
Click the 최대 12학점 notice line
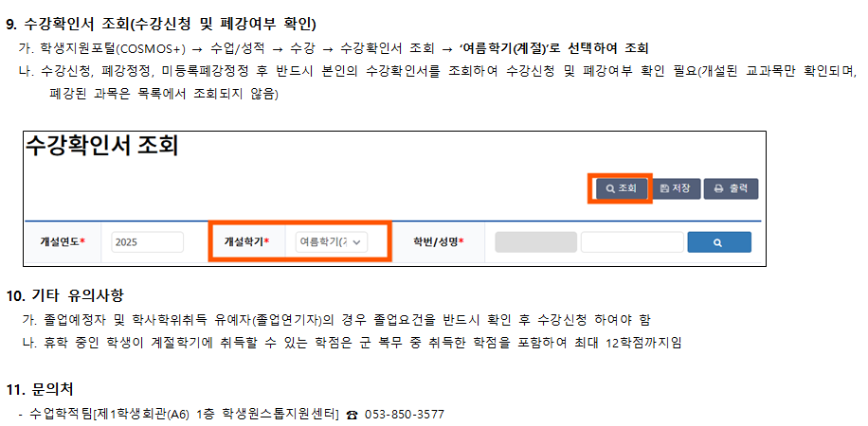350,343
